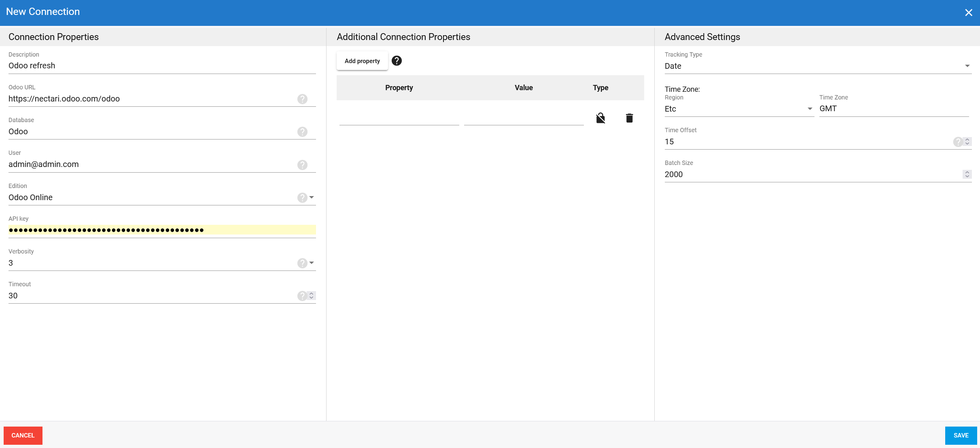Click the help icon beside Add property
The height and width of the screenshot is (448, 980).
tap(397, 61)
